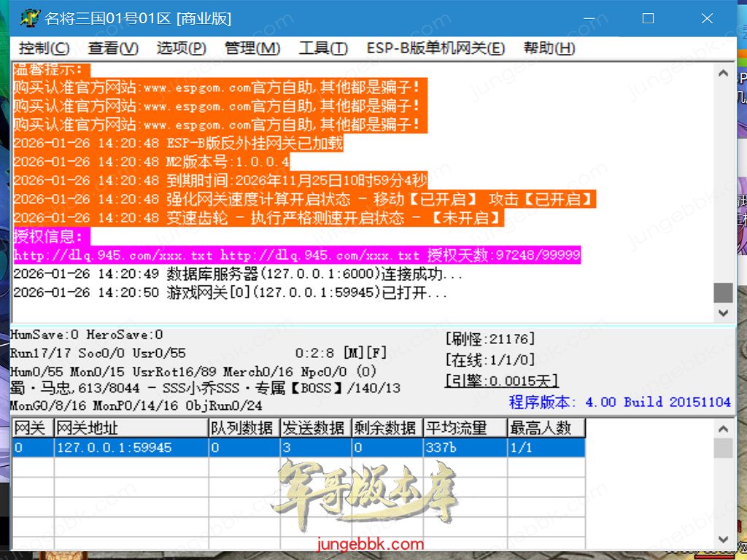Click the 平均流量 column header

465,428
